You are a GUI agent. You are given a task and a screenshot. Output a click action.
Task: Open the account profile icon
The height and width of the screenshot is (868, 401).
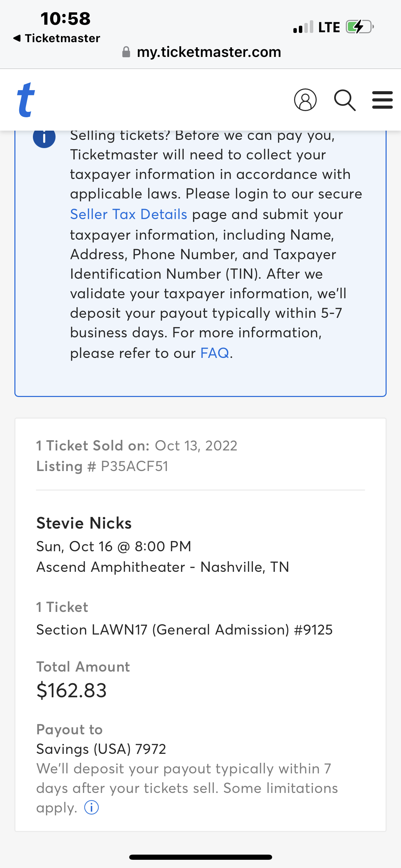coord(305,100)
